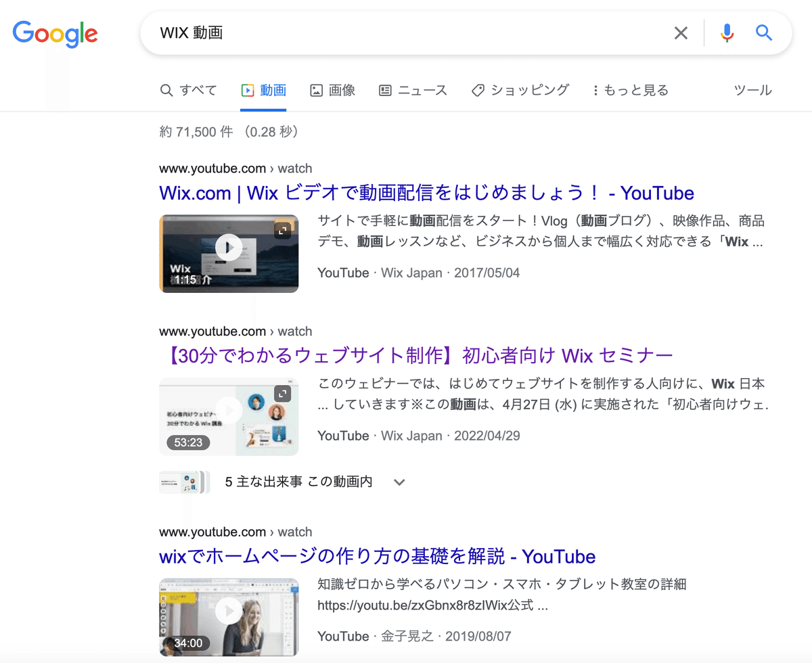
Task: Start voice search with microphone icon
Action: 727,32
